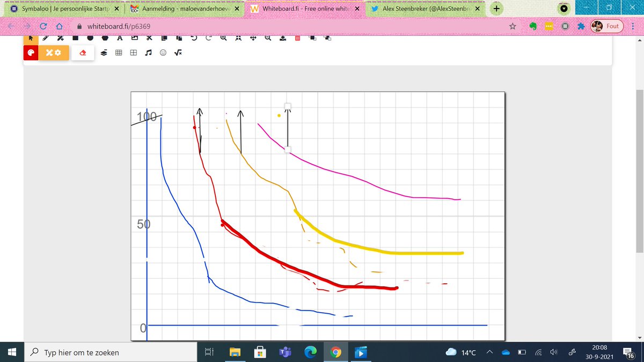Open the Evernote elephant extension
Viewport: 644px width, 362px height.
click(x=533, y=26)
